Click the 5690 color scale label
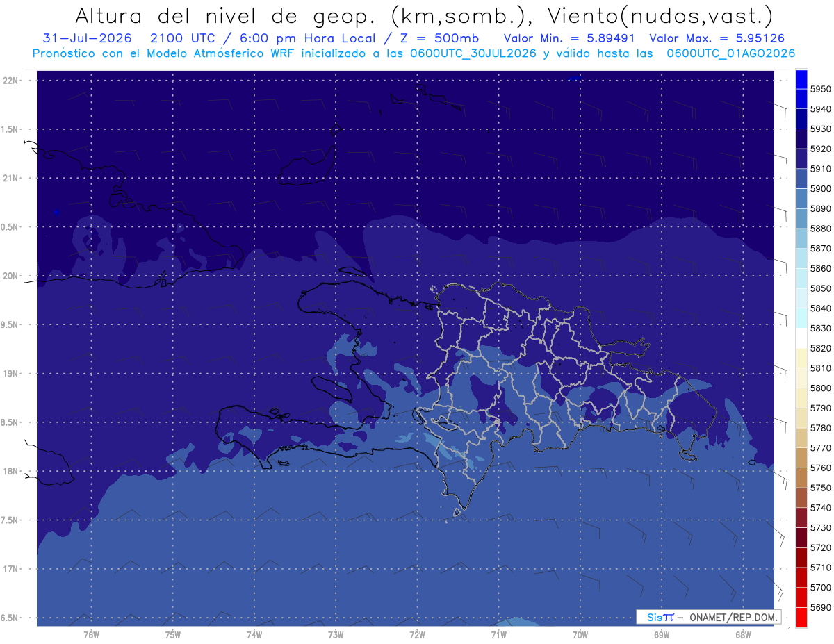Screen dimensions: 834x644 821,608
